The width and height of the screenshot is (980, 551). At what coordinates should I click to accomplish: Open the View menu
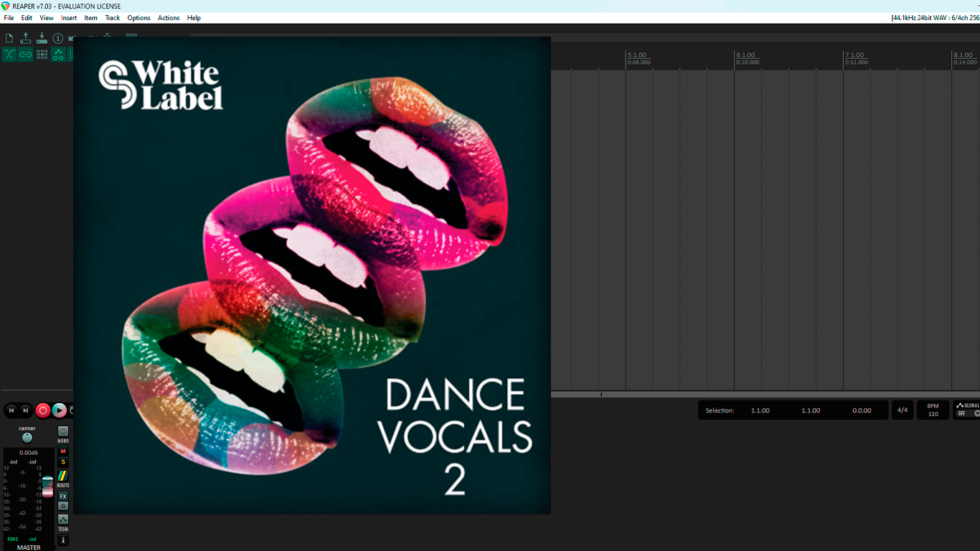coord(47,18)
